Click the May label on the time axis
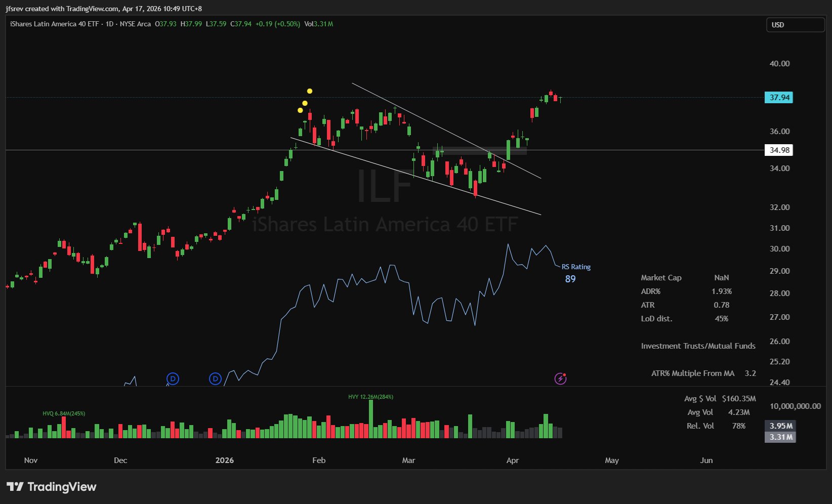This screenshot has width=832, height=504. pyautogui.click(x=612, y=460)
